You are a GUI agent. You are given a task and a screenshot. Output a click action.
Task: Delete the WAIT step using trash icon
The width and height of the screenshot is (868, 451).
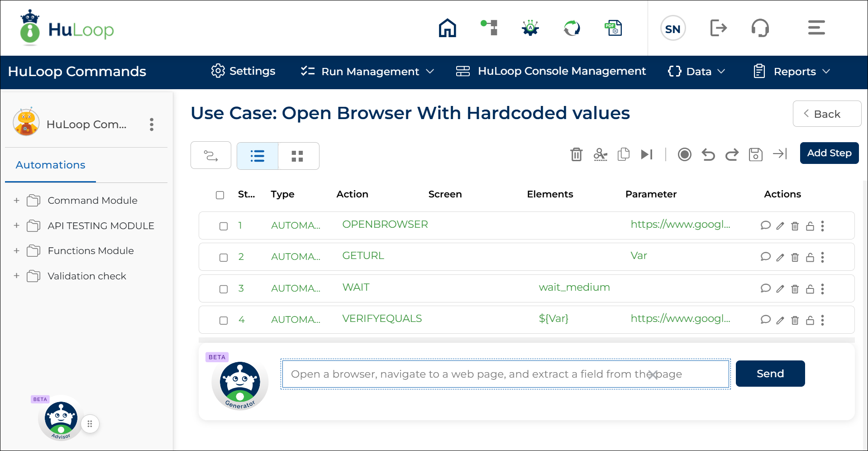tap(795, 289)
